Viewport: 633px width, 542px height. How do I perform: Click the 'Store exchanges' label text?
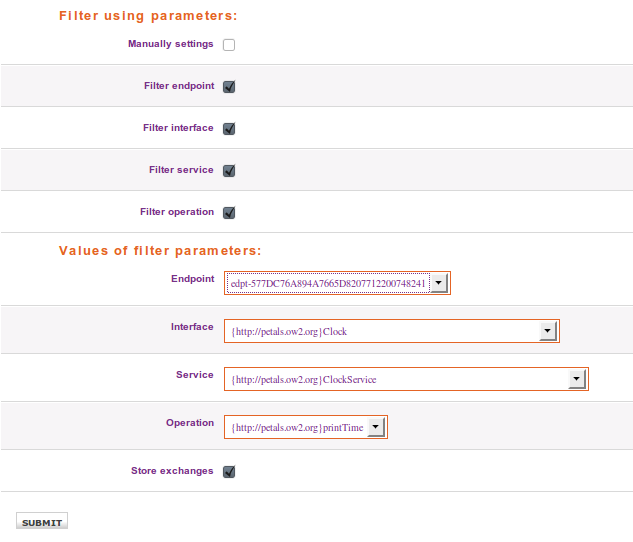coord(172,471)
